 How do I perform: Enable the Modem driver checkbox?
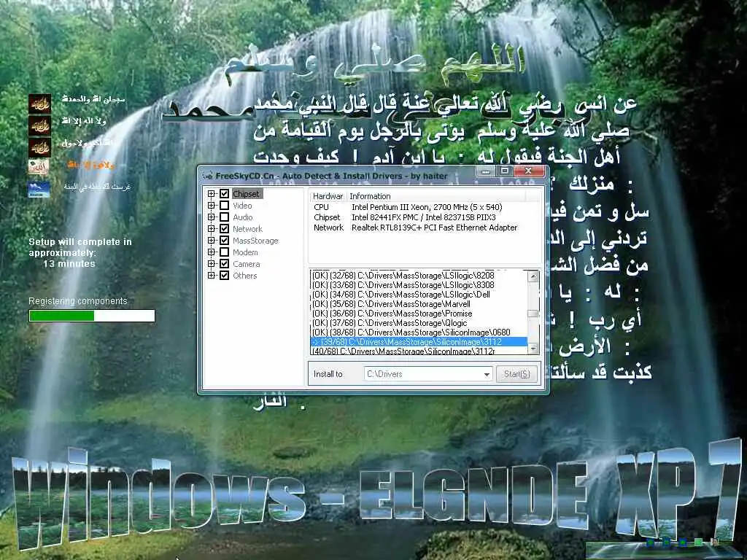click(x=225, y=252)
